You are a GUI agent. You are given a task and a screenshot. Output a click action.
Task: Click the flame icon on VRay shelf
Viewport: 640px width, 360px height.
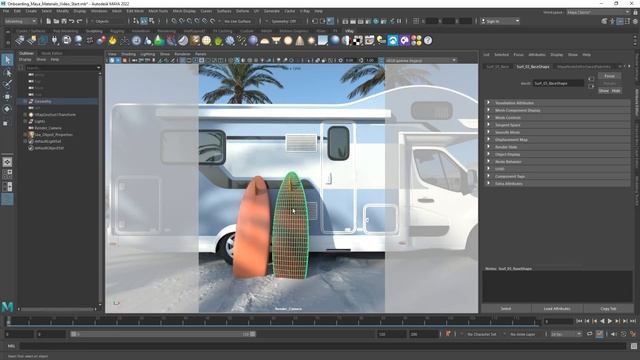(x=113, y=40)
